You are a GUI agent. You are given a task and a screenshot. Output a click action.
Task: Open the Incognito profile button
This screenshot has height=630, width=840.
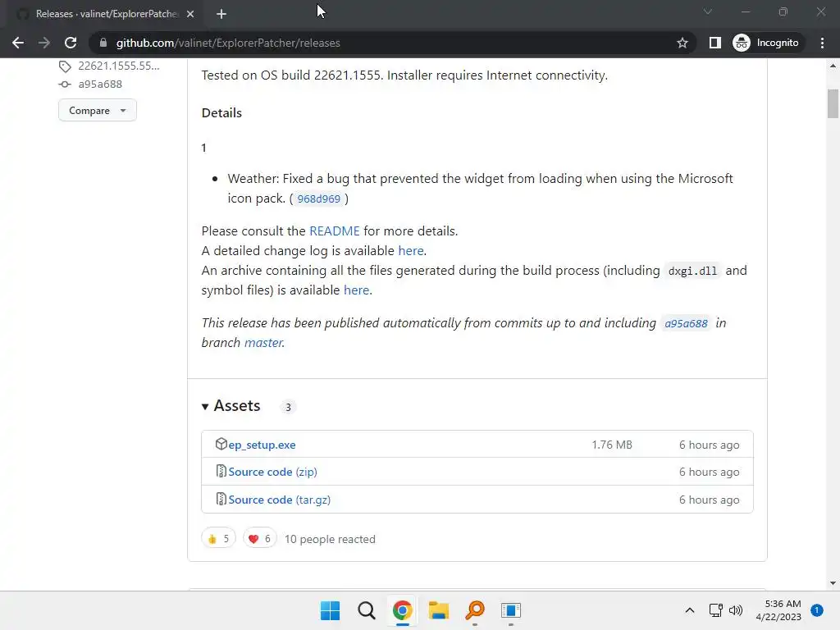768,43
